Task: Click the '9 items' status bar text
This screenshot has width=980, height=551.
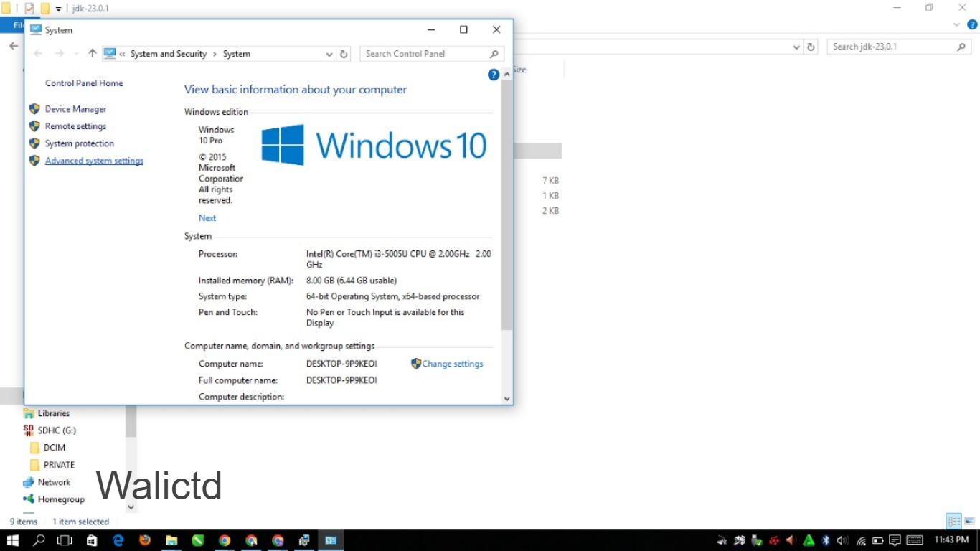Action: tap(24, 522)
